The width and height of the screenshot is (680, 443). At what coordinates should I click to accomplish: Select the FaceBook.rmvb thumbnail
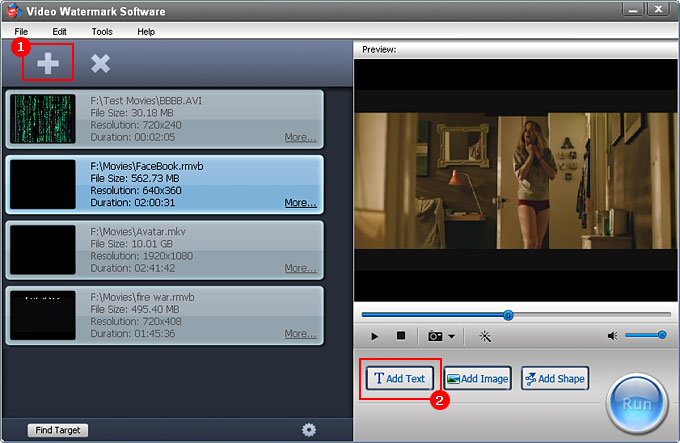point(42,184)
